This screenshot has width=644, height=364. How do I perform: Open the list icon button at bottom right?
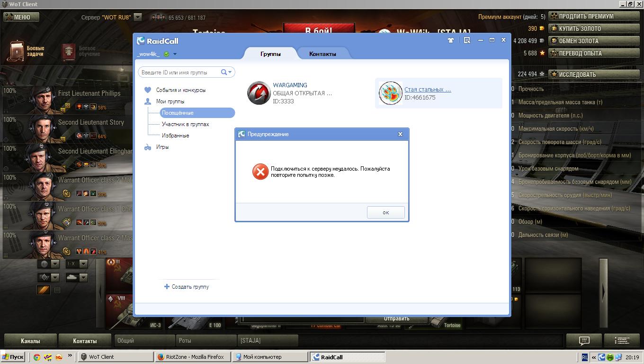click(622, 341)
